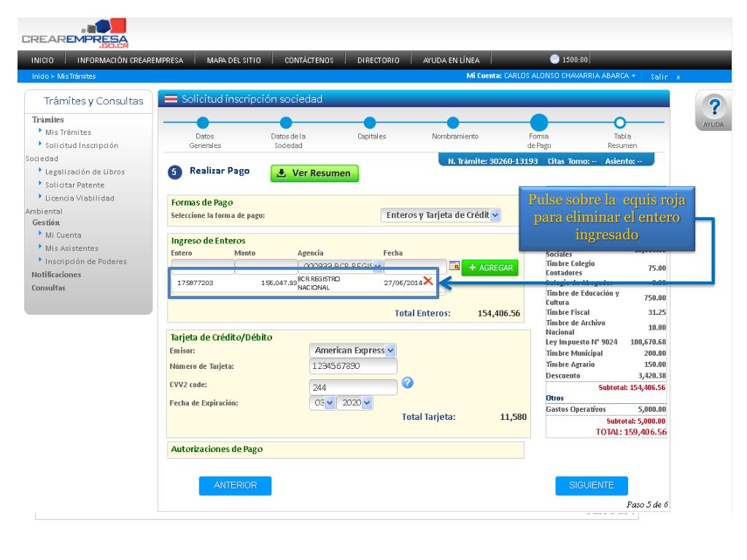Click the Datos Generales step circle
The image size is (747, 560).
click(203, 122)
